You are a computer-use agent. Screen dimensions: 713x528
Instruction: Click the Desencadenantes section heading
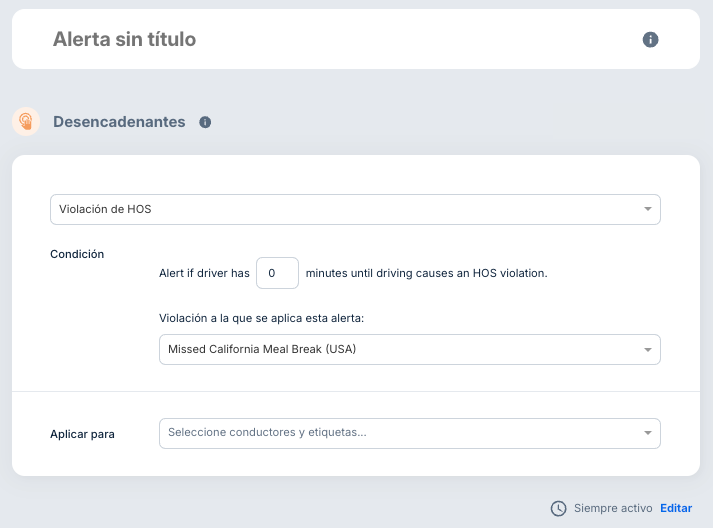coord(119,122)
